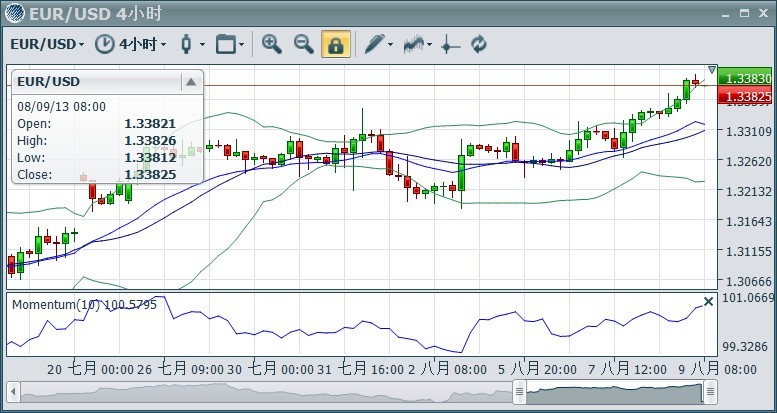777x413 pixels.
Task: Click the 30 七月 00:00 time axis label
Action: click(x=271, y=369)
